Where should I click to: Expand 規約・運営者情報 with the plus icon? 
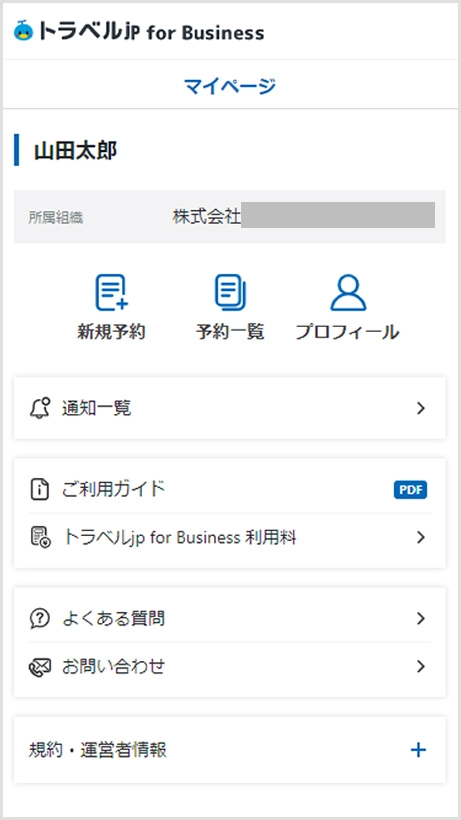[x=418, y=750]
